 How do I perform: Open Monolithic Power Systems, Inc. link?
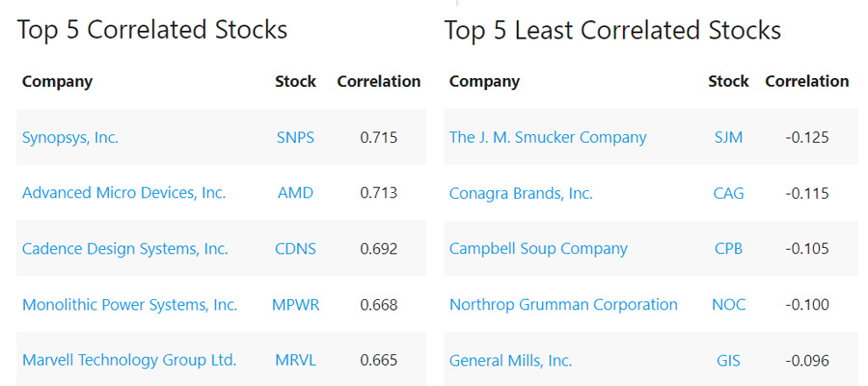tap(129, 305)
